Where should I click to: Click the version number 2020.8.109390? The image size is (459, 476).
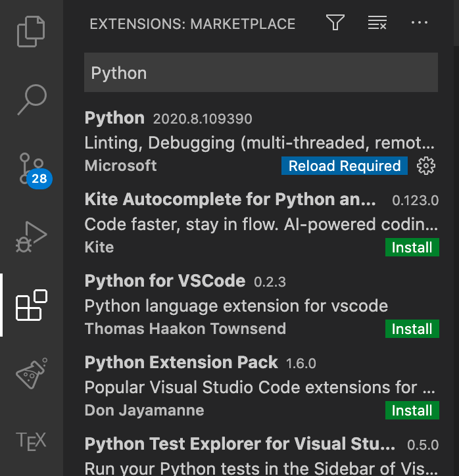pyautogui.click(x=203, y=119)
